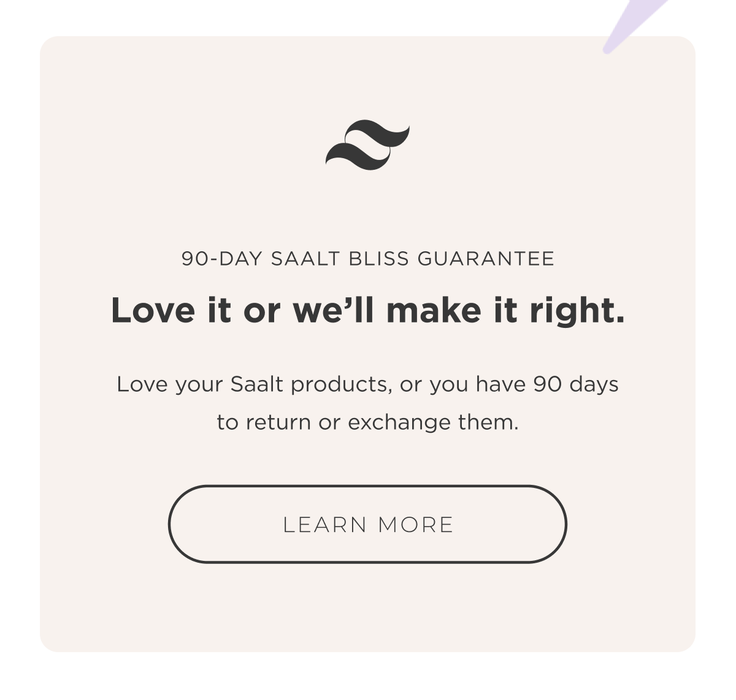Screen dimensions: 736x700
Task: Click inside the LEARN MORE call-to-action
Action: [368, 525]
